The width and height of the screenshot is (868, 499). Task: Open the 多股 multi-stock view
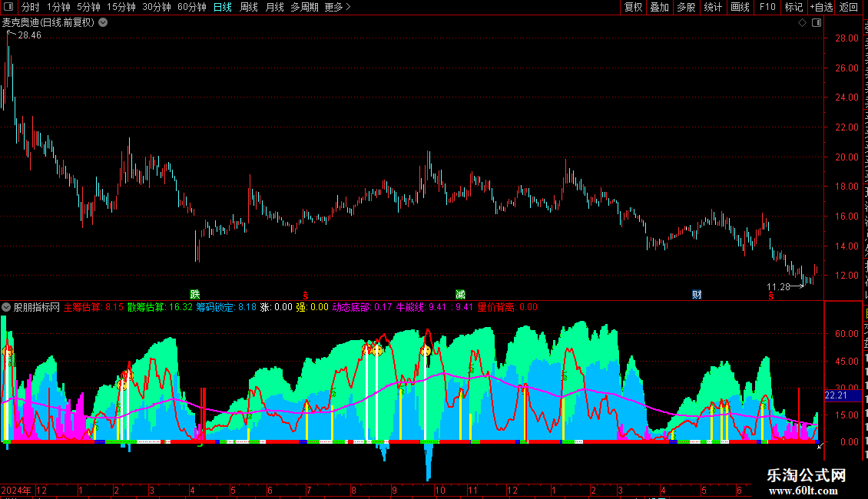tap(687, 7)
